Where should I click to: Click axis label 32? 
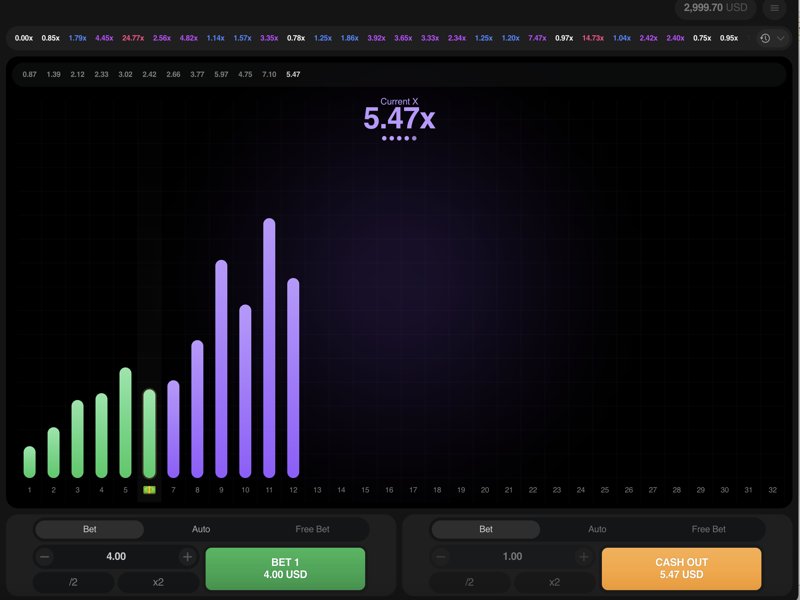[772, 490]
